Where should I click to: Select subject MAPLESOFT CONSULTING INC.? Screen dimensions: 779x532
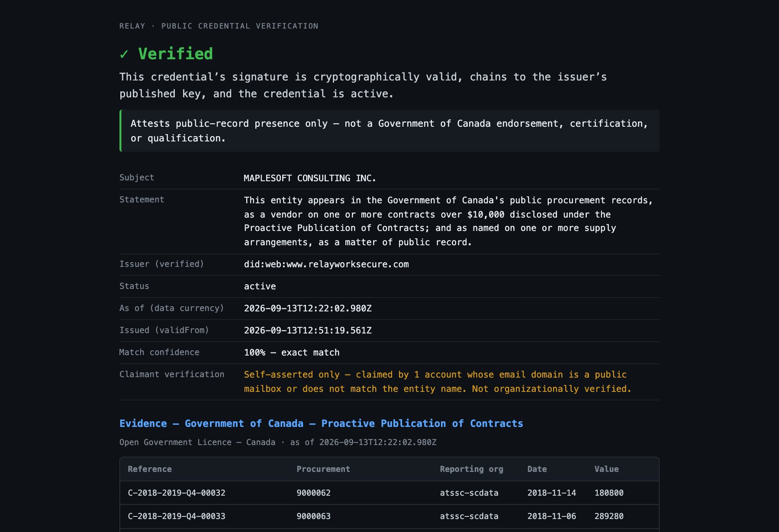310,178
